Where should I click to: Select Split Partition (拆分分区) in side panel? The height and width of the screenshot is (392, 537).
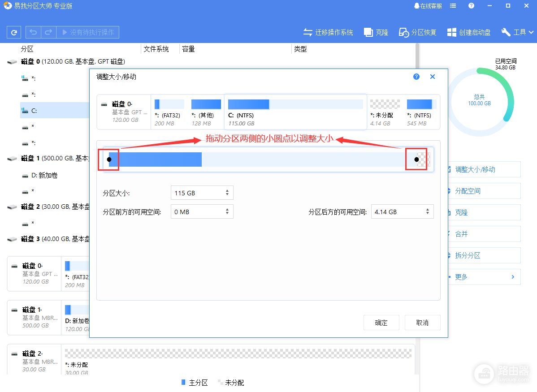(x=468, y=255)
